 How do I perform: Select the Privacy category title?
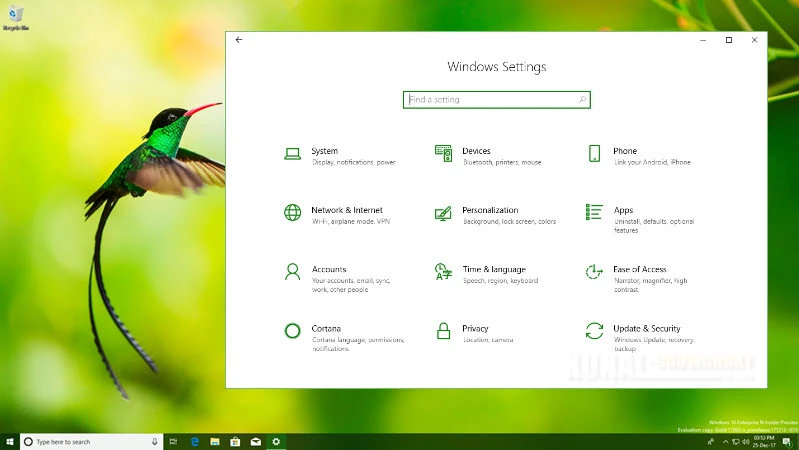click(x=475, y=328)
